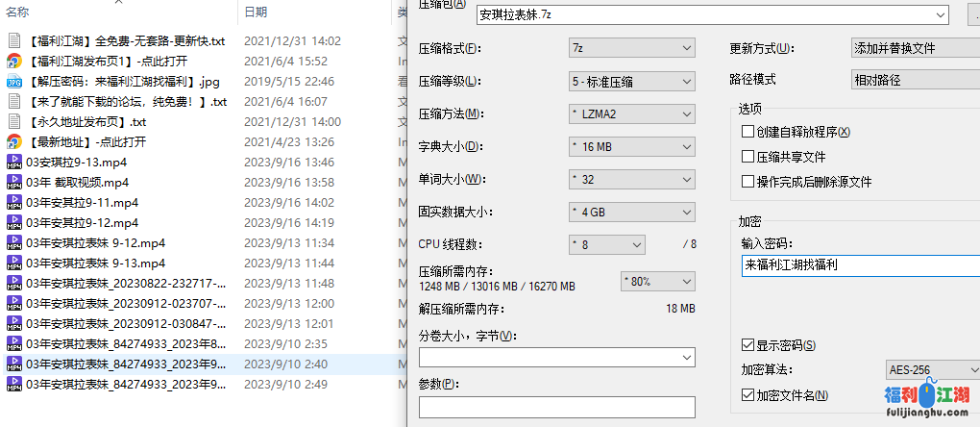This screenshot has height=427, width=980.
Task: Click the browse button beside archive name
Action: (x=972, y=14)
